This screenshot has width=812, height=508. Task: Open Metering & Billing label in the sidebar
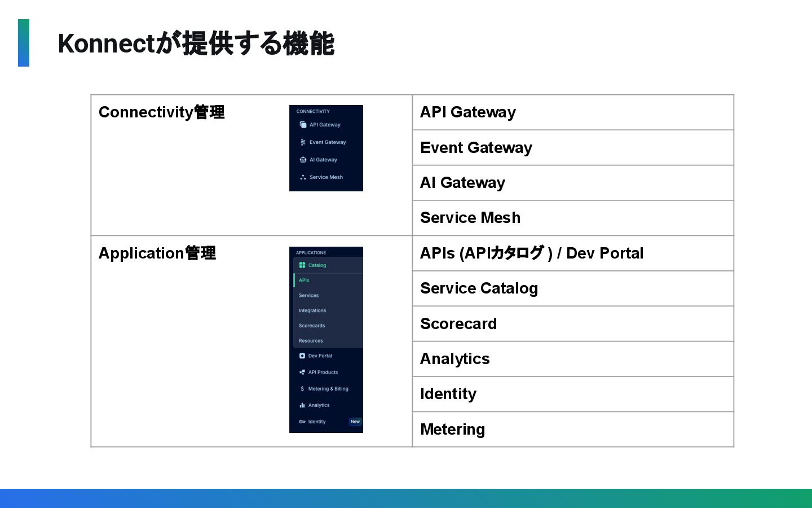click(328, 389)
